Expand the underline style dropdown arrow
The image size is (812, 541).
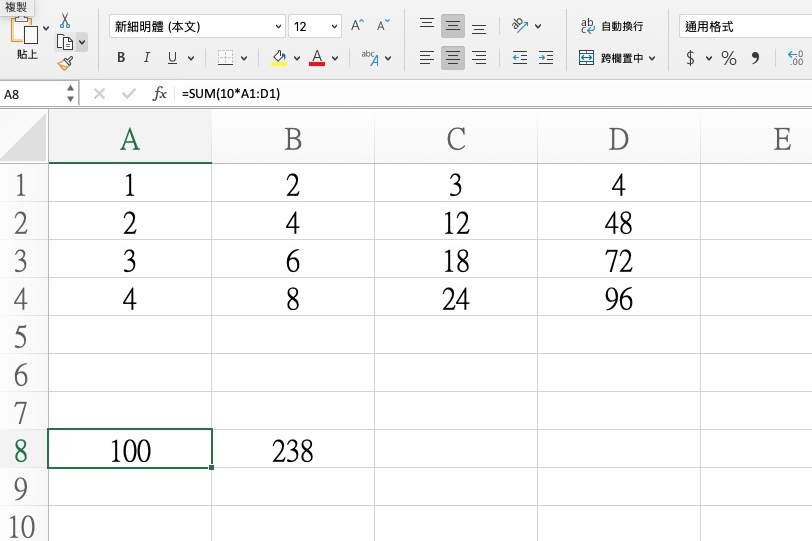[x=191, y=58]
